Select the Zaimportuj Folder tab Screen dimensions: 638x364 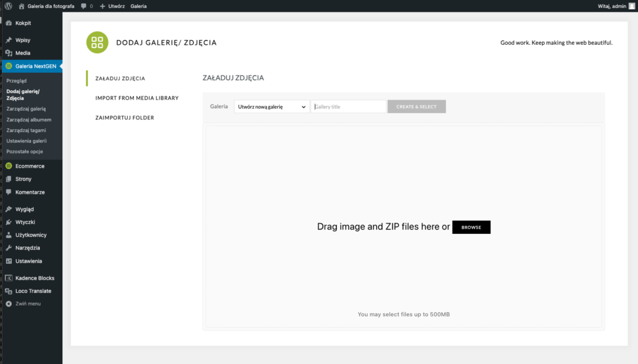pos(125,118)
